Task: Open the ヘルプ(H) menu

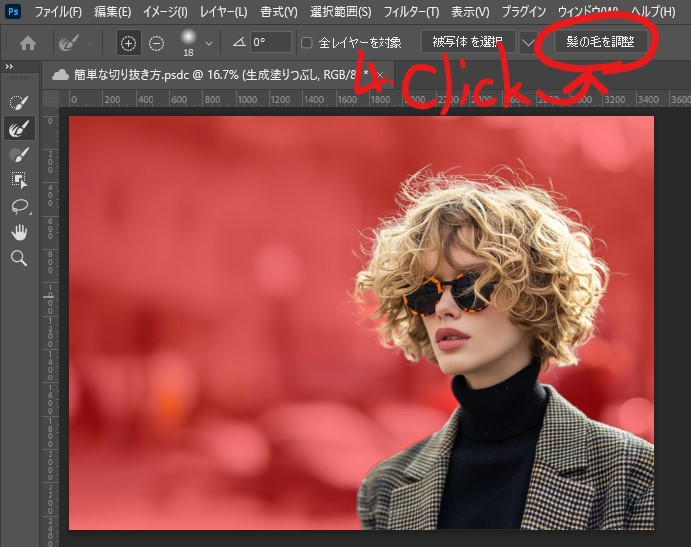Action: tap(654, 12)
